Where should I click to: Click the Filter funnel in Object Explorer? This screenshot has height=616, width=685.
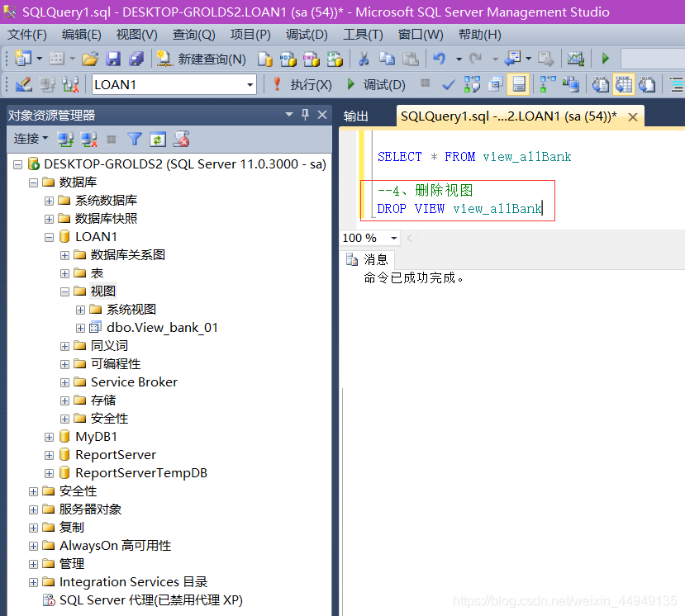click(135, 140)
